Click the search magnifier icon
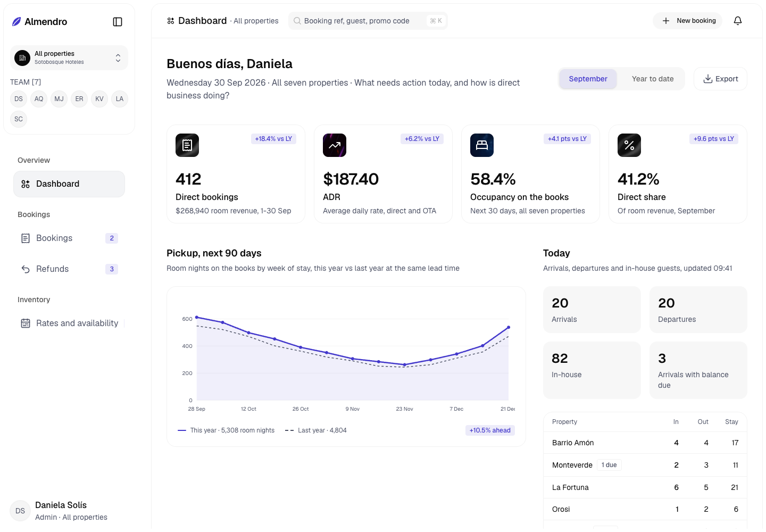766x532 pixels. click(x=297, y=21)
